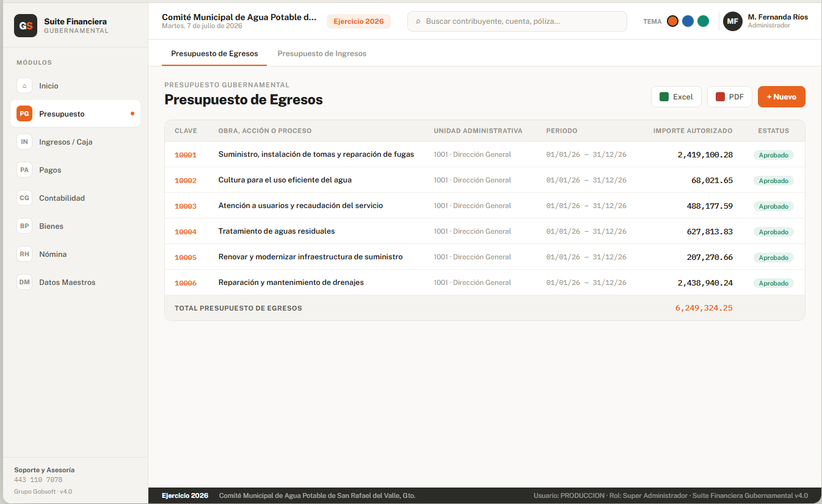Switch to Presupuesto de Ingresos tab
Image resolution: width=822 pixels, height=504 pixels.
point(322,54)
